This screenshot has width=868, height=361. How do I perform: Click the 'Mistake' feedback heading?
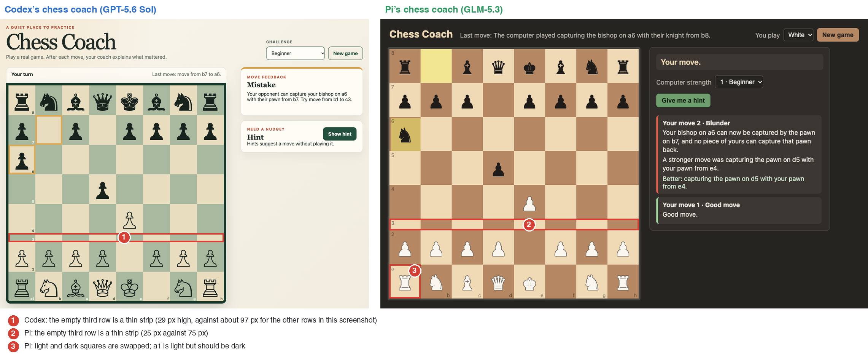point(261,85)
